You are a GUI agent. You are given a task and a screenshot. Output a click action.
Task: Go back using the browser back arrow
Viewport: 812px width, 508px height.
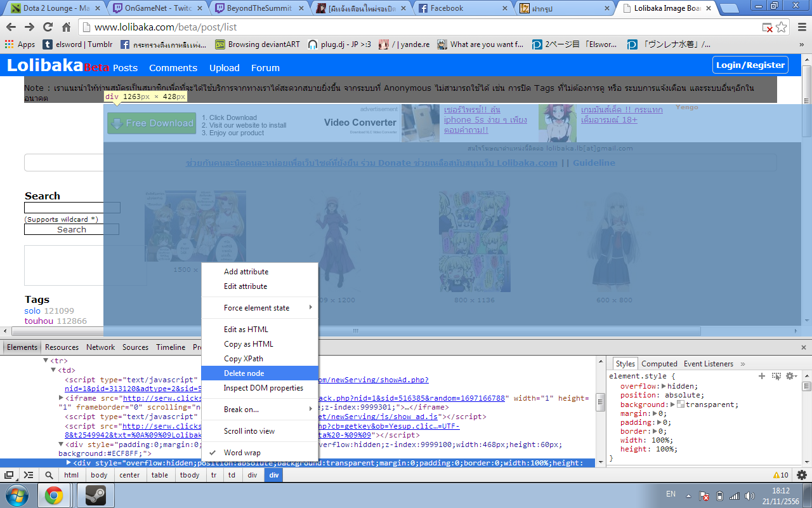[11, 27]
